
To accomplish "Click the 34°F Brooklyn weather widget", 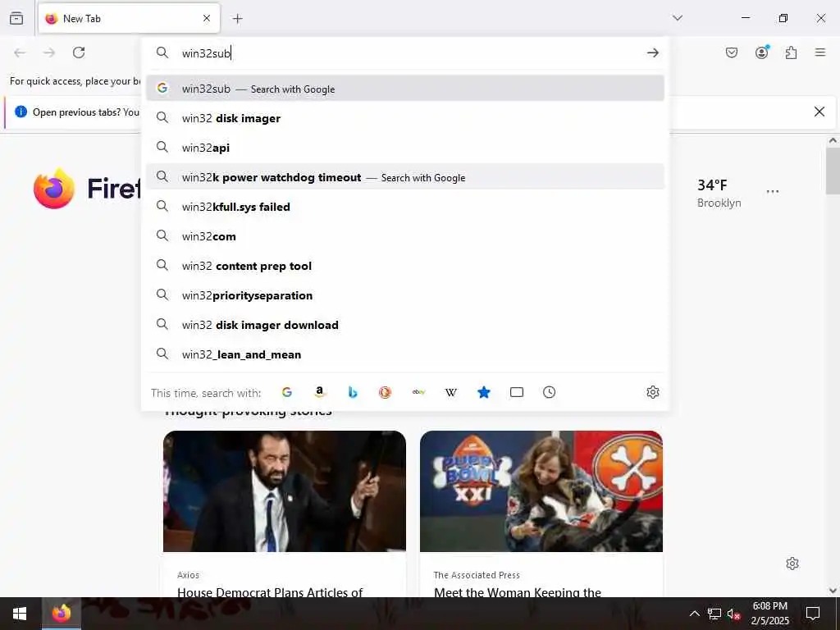I will tap(719, 193).
